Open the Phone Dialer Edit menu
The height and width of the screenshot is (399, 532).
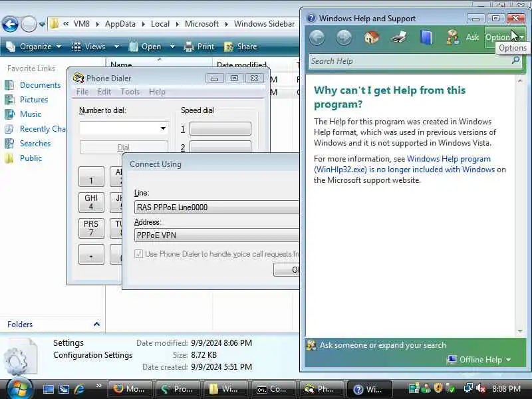pyautogui.click(x=104, y=92)
